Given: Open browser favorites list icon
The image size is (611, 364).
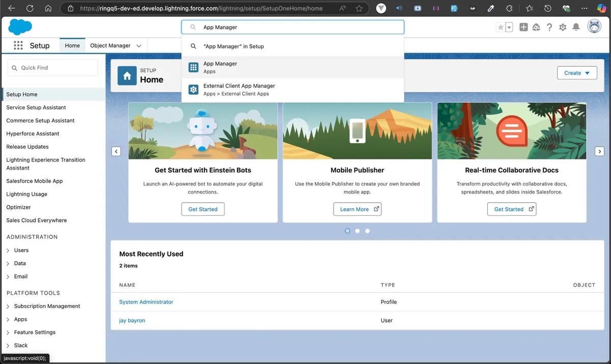Looking at the screenshot, I should click(529, 8).
